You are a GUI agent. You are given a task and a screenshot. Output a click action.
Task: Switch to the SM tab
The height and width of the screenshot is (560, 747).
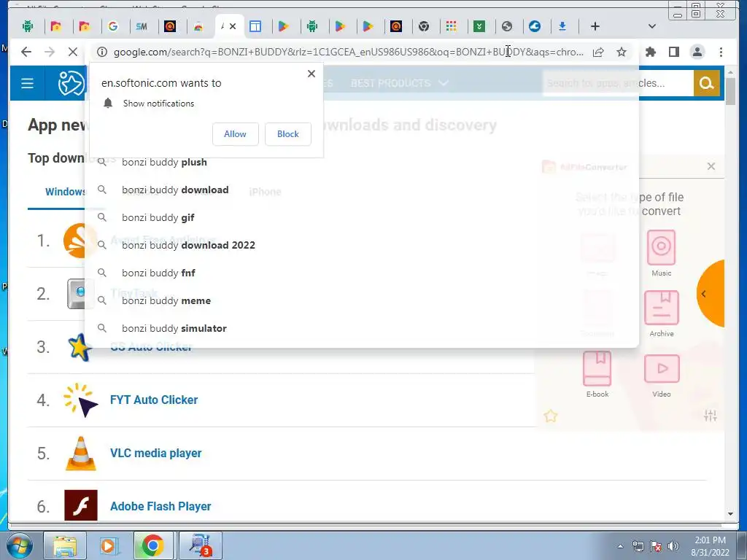click(x=142, y=26)
